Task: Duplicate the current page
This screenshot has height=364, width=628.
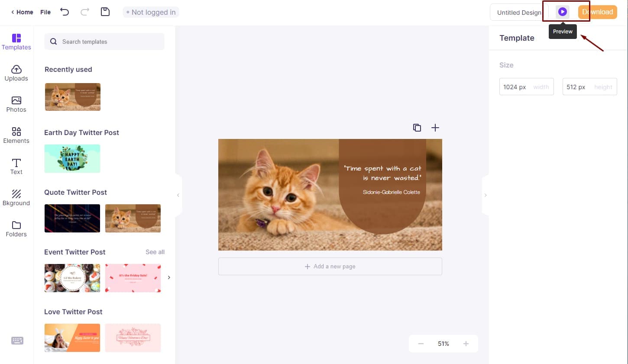Action: (417, 128)
